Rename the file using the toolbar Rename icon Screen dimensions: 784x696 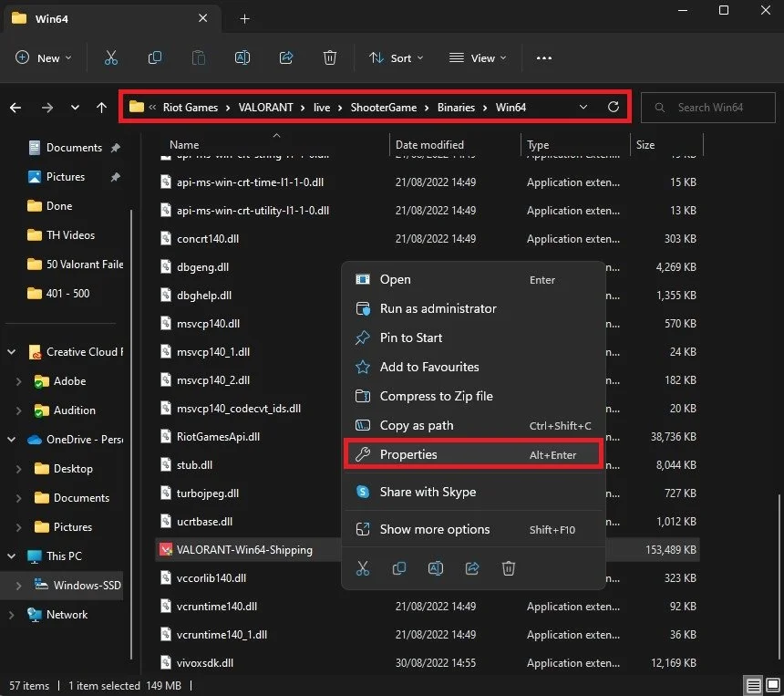click(x=242, y=57)
